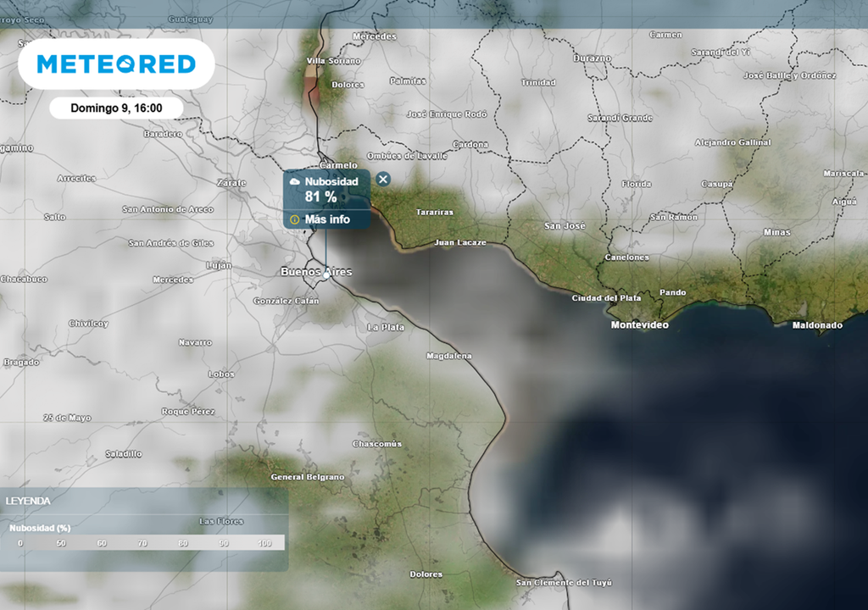Close the Nubosidad popup
The image size is (868, 610).
pos(383,179)
